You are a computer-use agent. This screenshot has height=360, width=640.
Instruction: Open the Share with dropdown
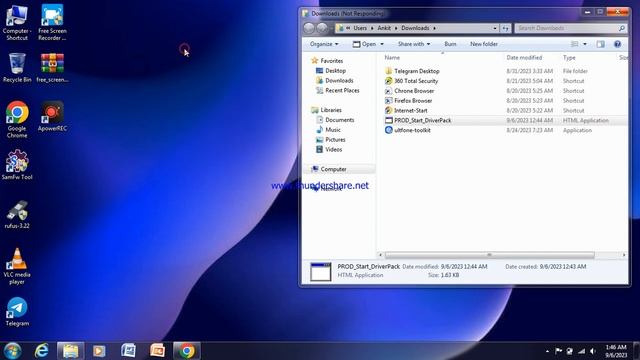413,44
